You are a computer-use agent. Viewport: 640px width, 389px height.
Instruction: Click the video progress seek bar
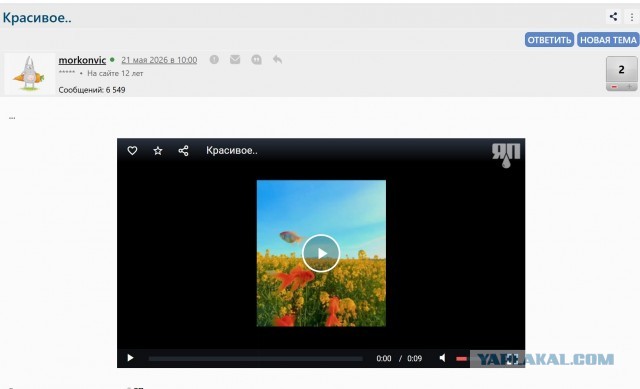256,359
